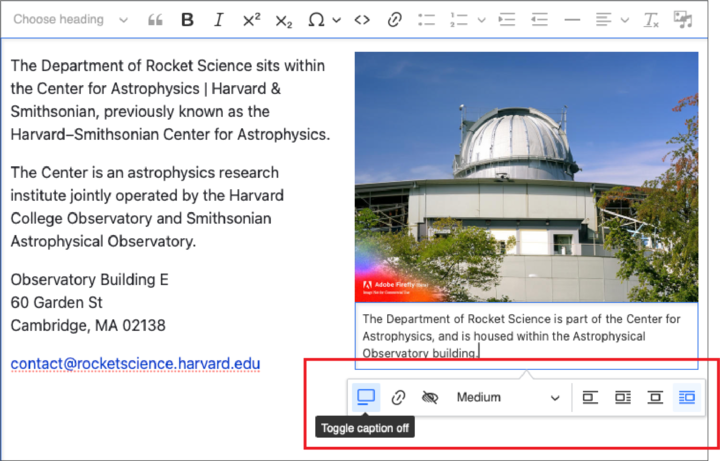Open the contact@rocketscience.harvard.edu link
Screen dimensions: 720x461
pyautogui.click(x=135, y=364)
